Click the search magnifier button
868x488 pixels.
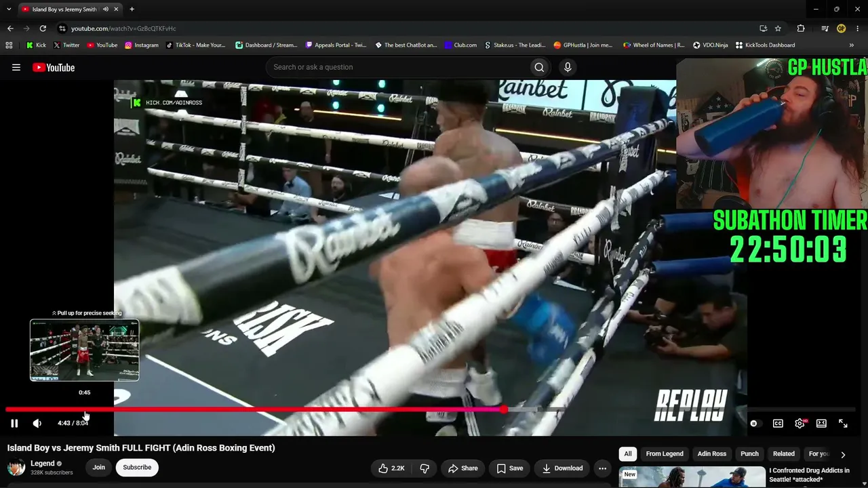(x=539, y=67)
